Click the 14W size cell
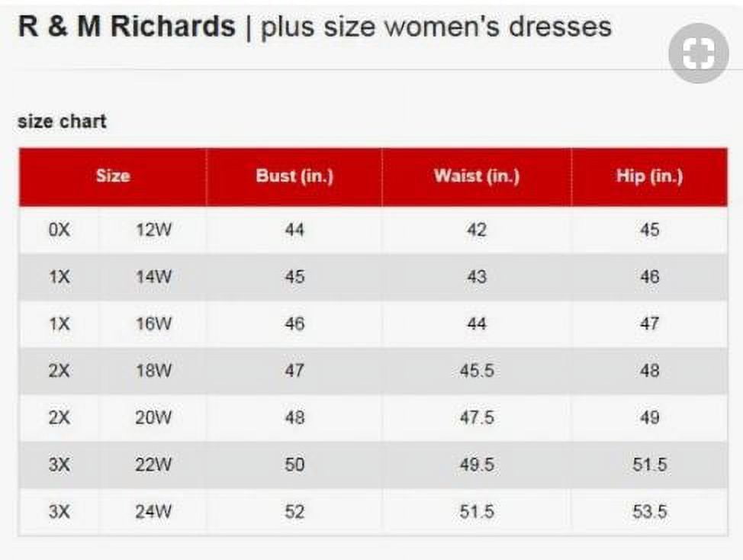Image resolution: width=743 pixels, height=560 pixels. [153, 277]
